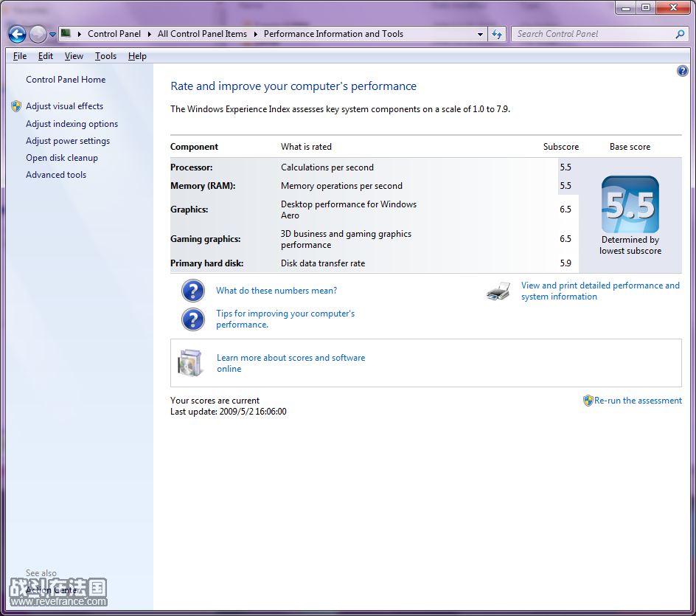696x616 pixels.
Task: Open the Help menu
Action: 137,56
